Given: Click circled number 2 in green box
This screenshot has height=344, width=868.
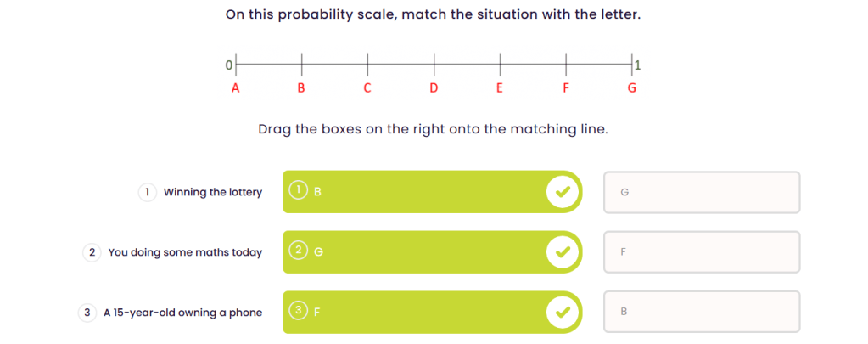Looking at the screenshot, I should click(x=298, y=251).
